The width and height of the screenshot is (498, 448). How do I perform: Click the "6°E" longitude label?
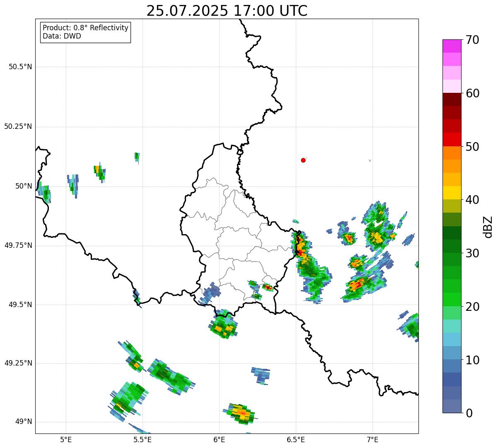click(x=219, y=439)
